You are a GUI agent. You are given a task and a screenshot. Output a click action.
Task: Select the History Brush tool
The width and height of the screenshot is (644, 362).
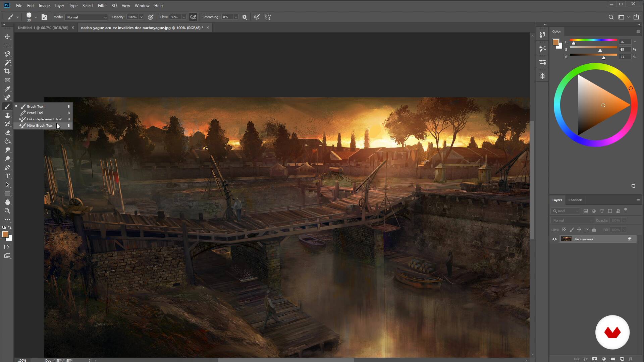pos(7,124)
